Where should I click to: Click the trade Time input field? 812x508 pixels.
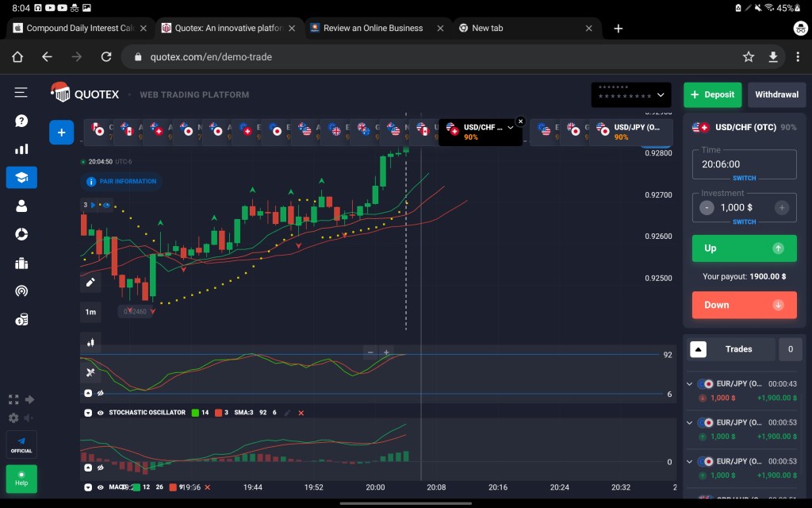click(743, 164)
